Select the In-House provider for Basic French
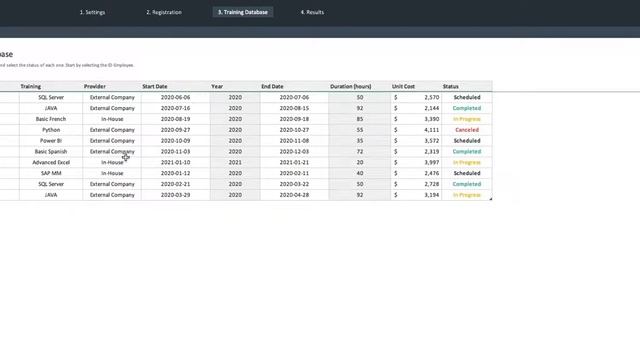Image resolution: width=640 pixels, height=360 pixels. point(112,119)
